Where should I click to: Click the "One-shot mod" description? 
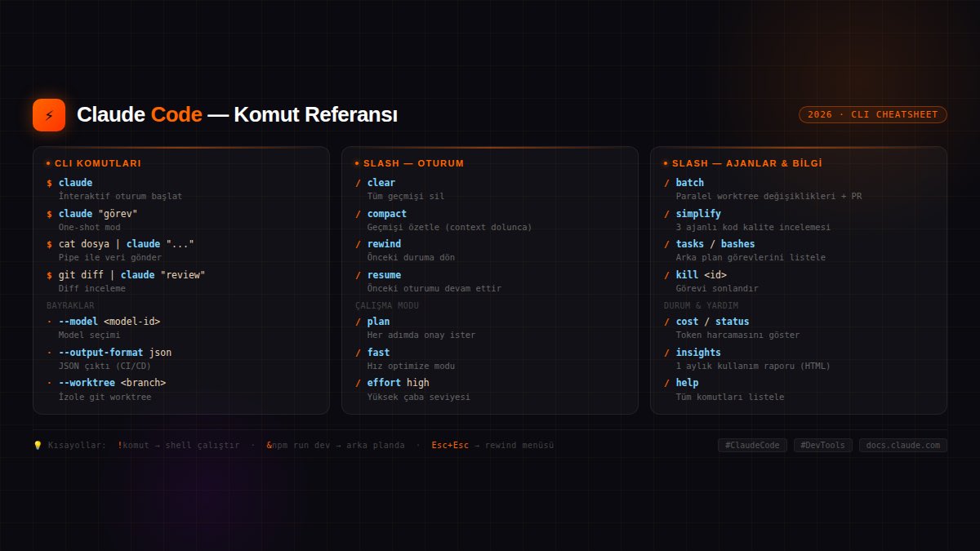(89, 228)
